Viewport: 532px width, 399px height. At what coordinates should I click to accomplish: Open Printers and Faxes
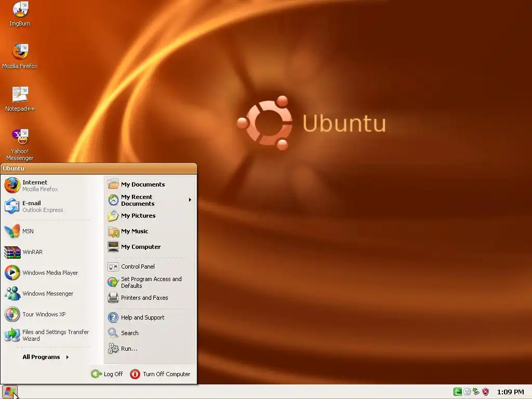point(150,298)
